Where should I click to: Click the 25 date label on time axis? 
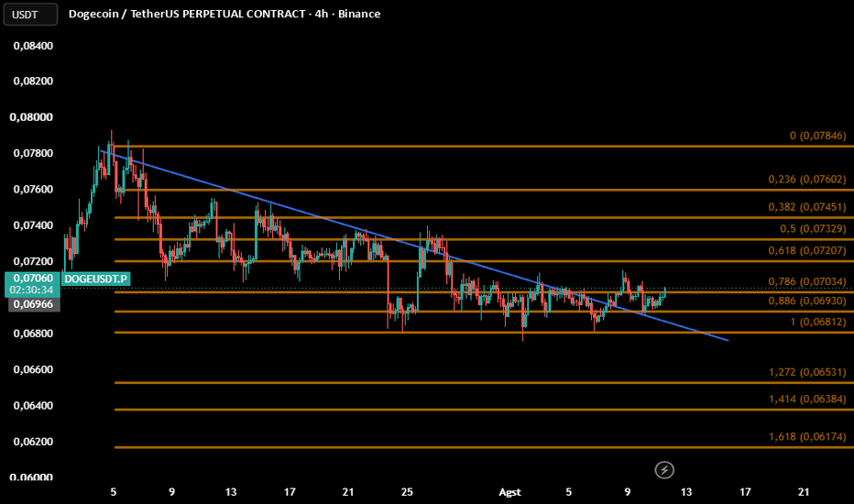pyautogui.click(x=407, y=492)
